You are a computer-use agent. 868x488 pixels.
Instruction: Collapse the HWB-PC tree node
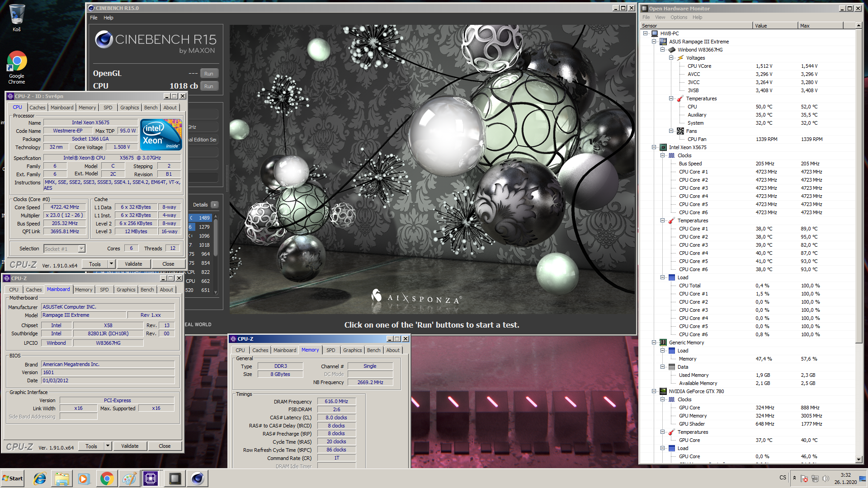pyautogui.click(x=645, y=33)
